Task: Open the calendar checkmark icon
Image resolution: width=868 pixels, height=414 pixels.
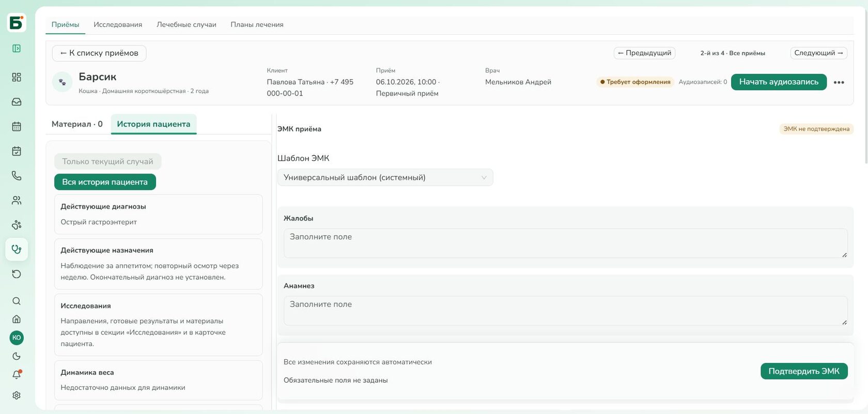Action: point(17,151)
